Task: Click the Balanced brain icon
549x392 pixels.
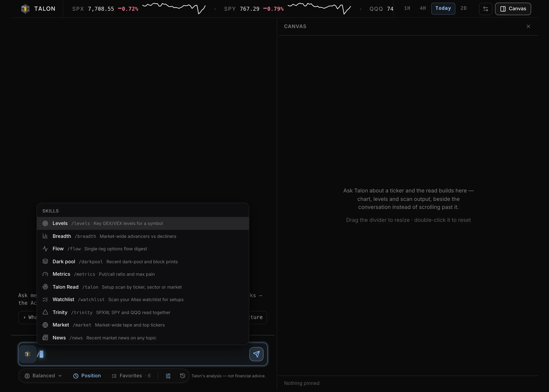Action: [27, 376]
